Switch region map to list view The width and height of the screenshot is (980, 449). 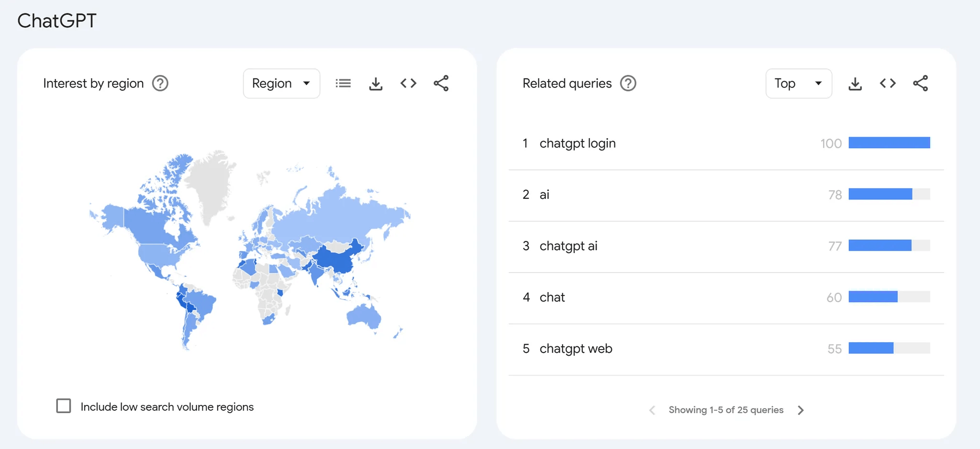(x=343, y=83)
